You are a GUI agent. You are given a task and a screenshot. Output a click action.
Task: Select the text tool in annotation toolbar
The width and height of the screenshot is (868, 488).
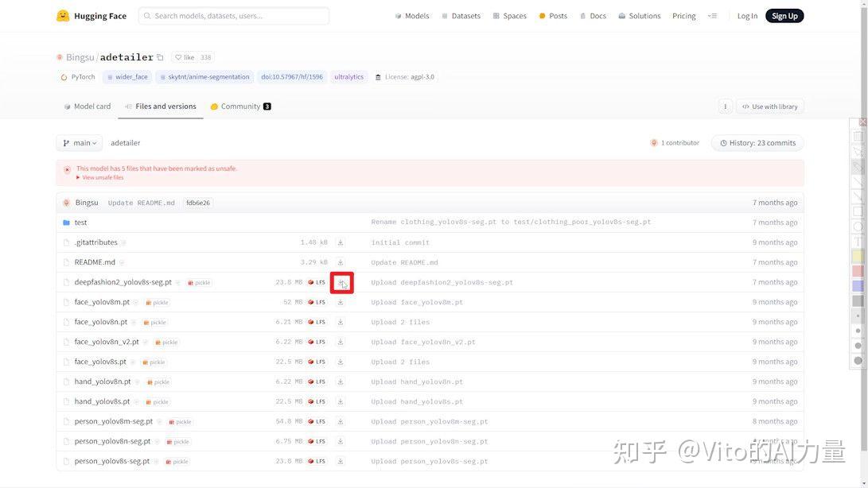(858, 242)
